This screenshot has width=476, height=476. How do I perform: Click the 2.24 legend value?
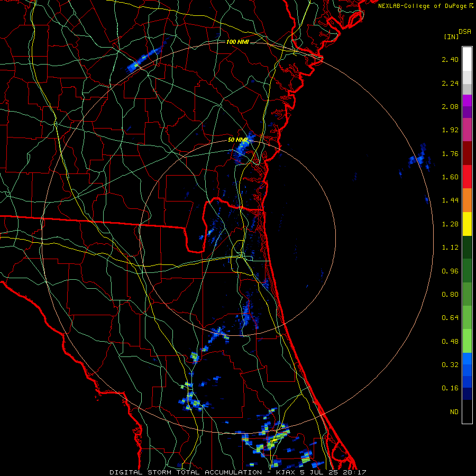tap(450, 83)
